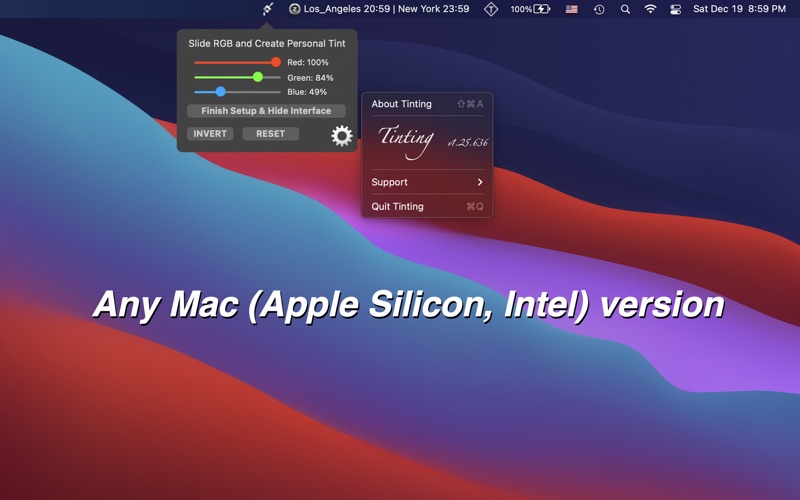Image resolution: width=800 pixels, height=500 pixels.
Task: Click Finish Setup & Hide Interface button
Action: click(266, 111)
